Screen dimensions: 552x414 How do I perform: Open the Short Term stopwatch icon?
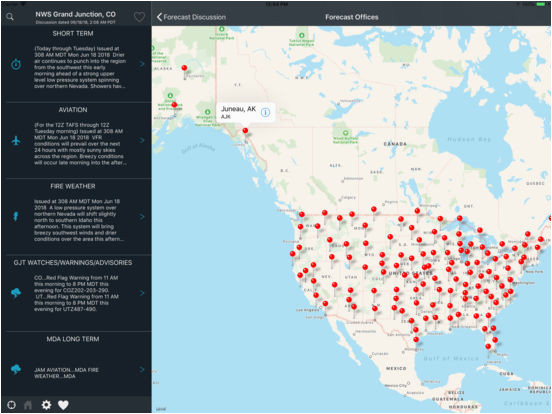(x=16, y=64)
